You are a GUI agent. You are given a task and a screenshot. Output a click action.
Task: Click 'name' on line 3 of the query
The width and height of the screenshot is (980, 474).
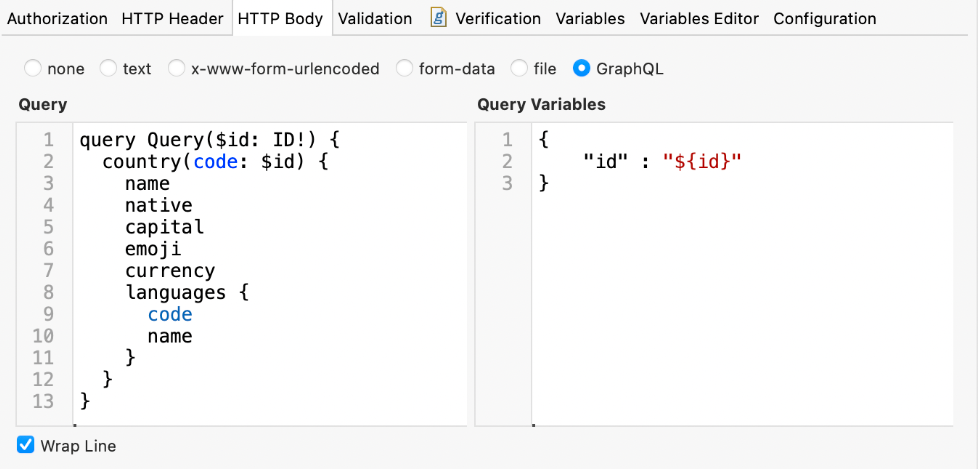tap(148, 183)
